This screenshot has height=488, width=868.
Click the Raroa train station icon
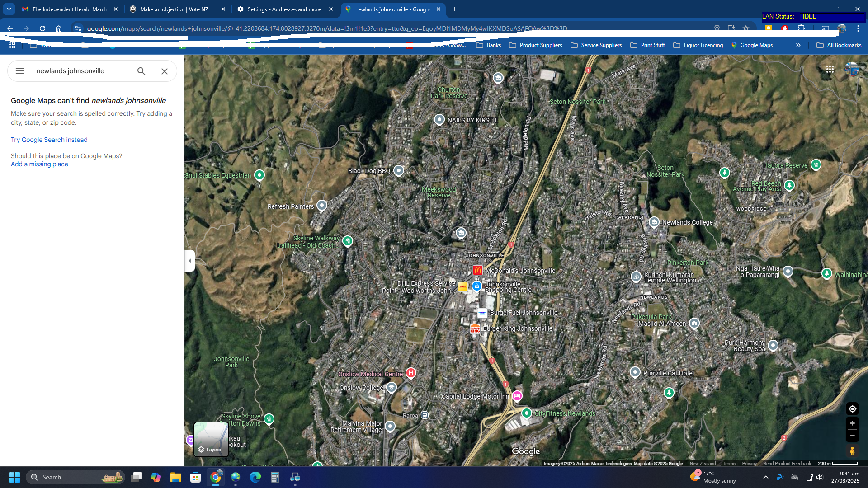(x=425, y=415)
